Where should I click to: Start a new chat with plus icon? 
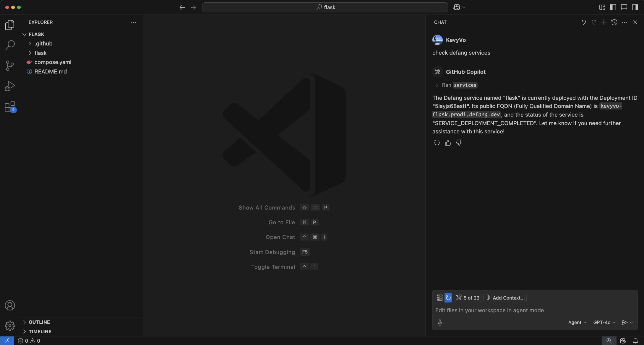coord(604,22)
